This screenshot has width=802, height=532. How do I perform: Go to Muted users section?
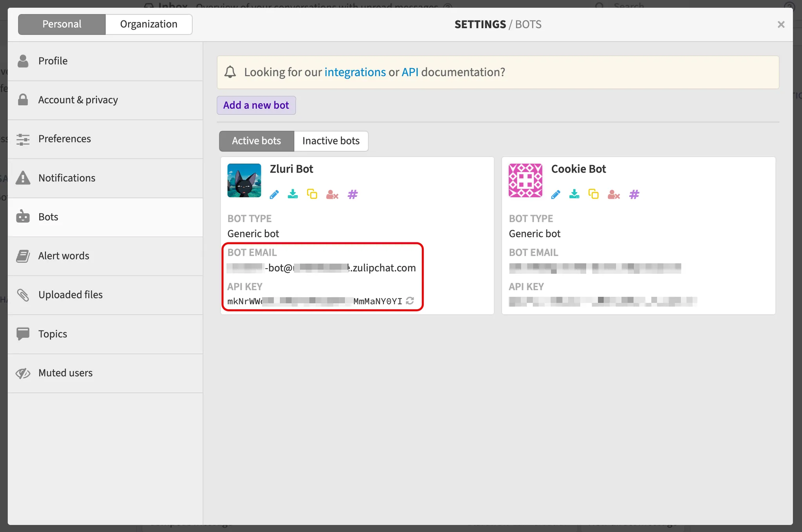[x=65, y=373]
